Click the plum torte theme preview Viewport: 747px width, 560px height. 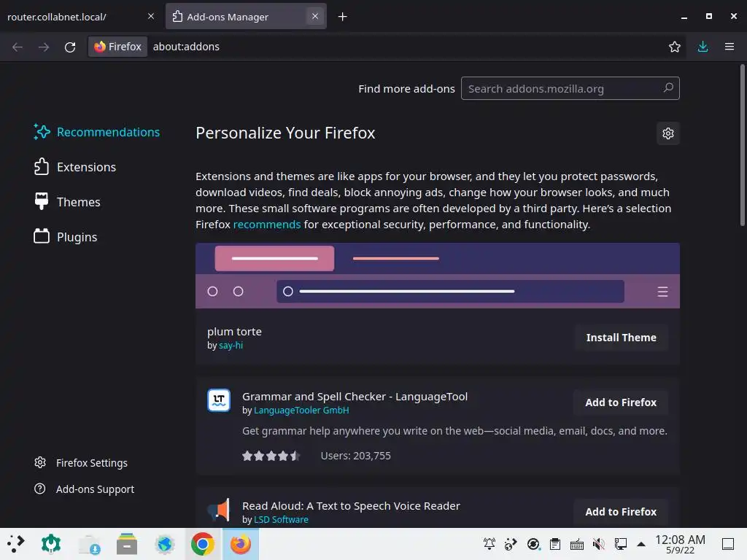coord(438,276)
